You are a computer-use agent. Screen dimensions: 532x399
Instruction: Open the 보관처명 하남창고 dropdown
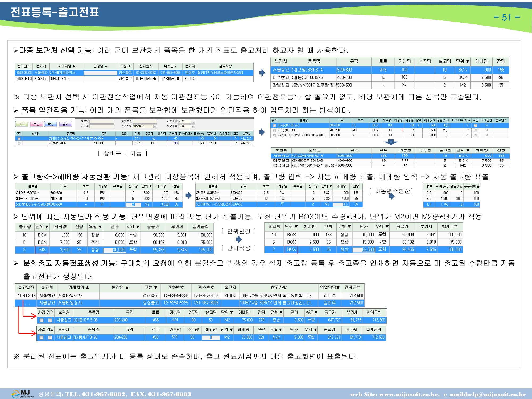155,127
